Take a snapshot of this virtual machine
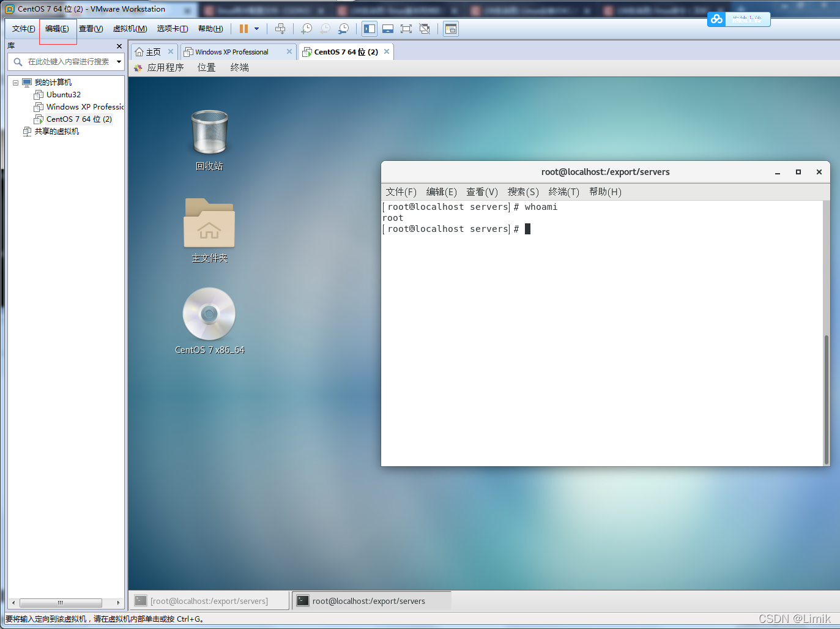This screenshot has height=629, width=840. point(307,29)
